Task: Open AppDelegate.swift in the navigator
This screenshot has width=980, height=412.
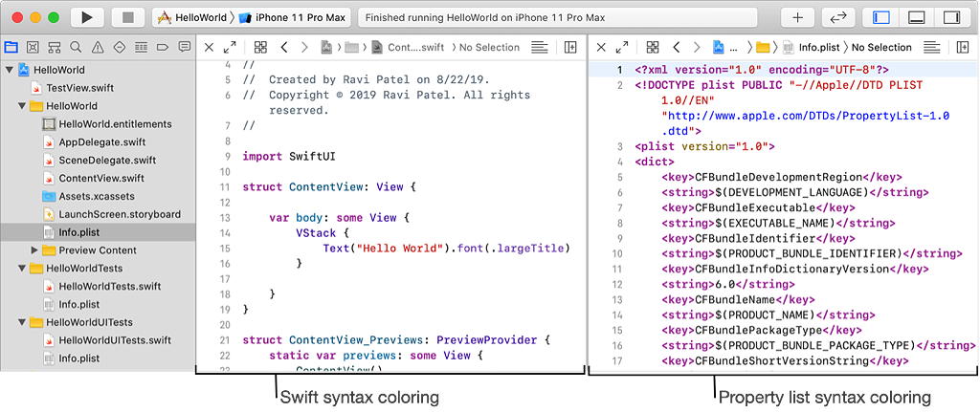Action: (101, 142)
